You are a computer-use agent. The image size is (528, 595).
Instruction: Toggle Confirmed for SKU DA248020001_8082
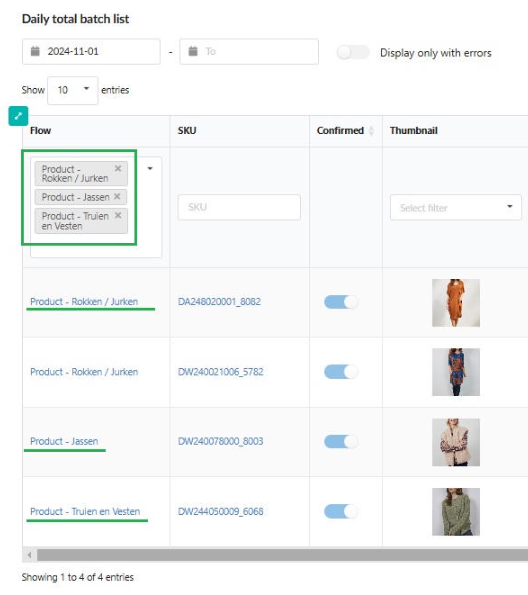click(341, 302)
